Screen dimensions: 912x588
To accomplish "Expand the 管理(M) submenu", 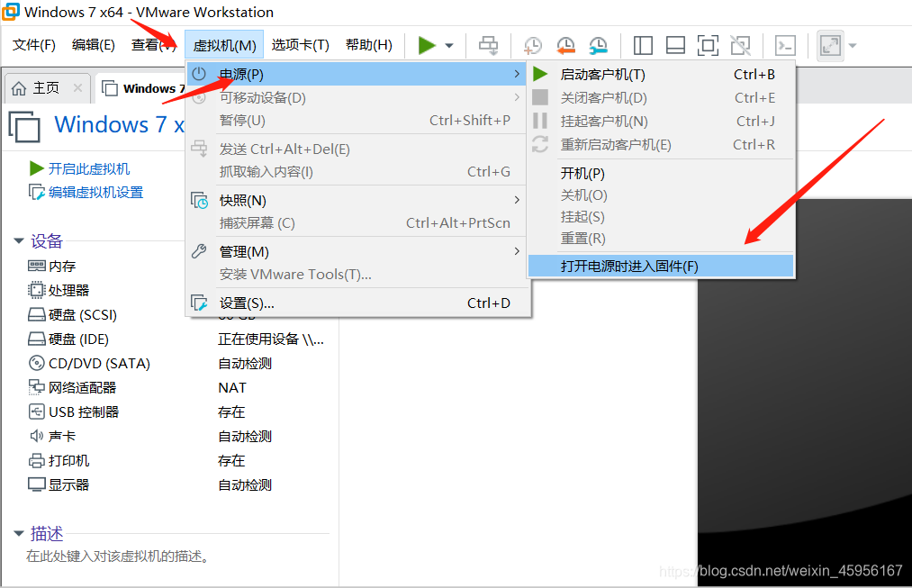I will (357, 251).
